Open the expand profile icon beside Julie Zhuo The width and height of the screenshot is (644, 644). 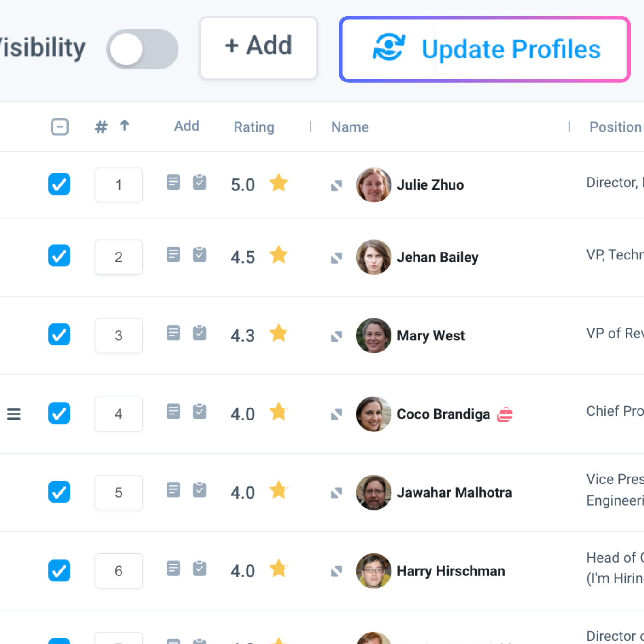pos(337,186)
